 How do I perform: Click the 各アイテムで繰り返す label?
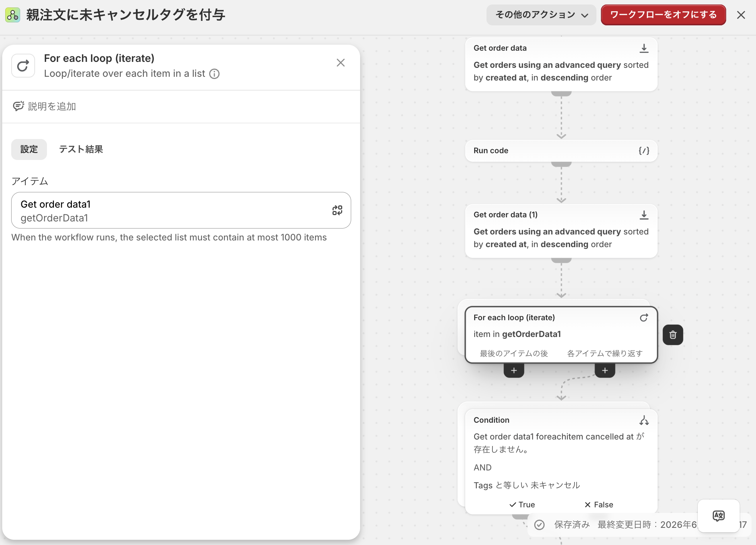(x=605, y=353)
